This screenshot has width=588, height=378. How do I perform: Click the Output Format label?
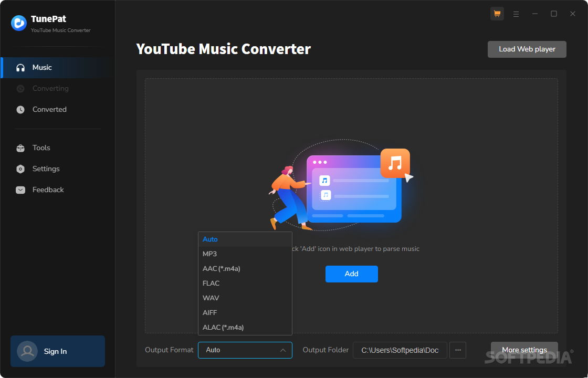tap(169, 350)
